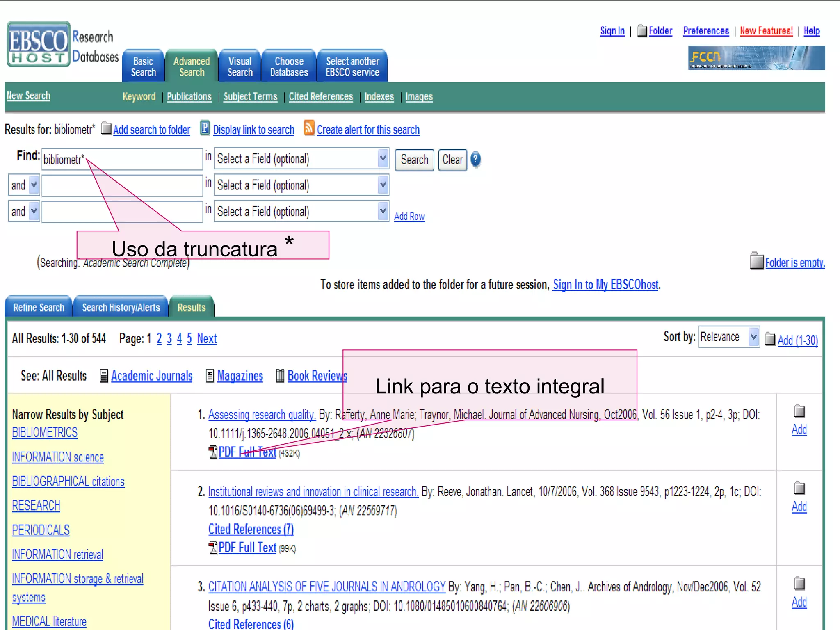This screenshot has height=630, width=840.
Task: Open the New Features! link
Action: click(766, 31)
